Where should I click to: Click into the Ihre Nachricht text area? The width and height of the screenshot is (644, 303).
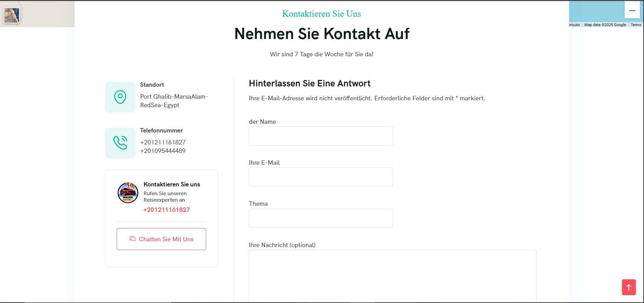[393, 276]
